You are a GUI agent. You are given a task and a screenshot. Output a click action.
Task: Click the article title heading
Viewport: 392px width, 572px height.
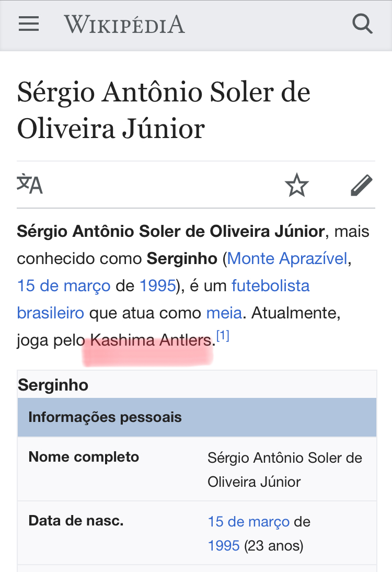pyautogui.click(x=164, y=110)
